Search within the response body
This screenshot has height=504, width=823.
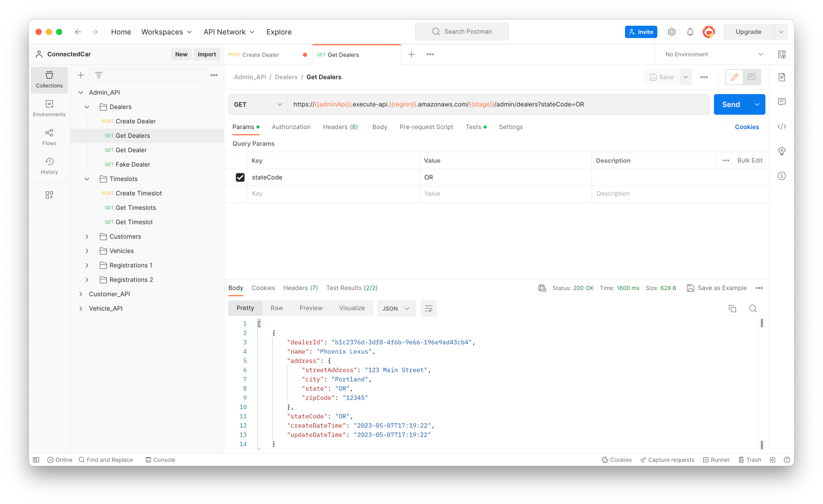(753, 309)
